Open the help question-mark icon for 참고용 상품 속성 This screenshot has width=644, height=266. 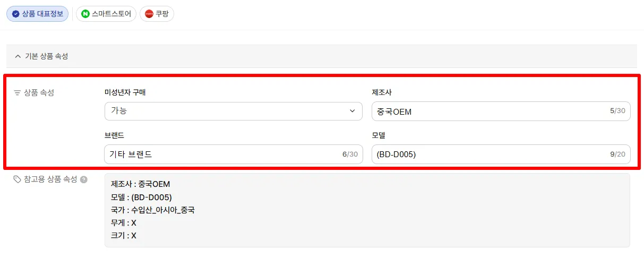[83, 179]
